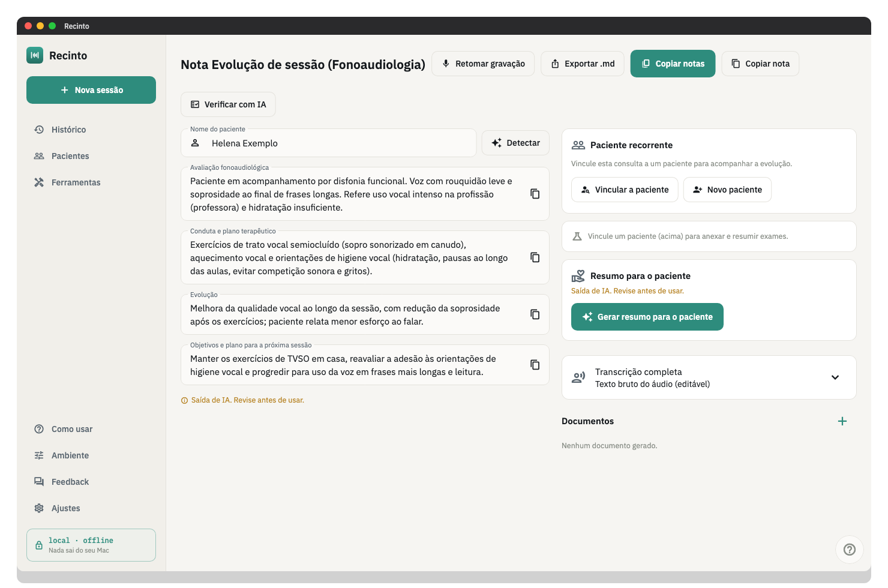Open the Feedback page
Image resolution: width=888 pixels, height=588 pixels.
91,482
